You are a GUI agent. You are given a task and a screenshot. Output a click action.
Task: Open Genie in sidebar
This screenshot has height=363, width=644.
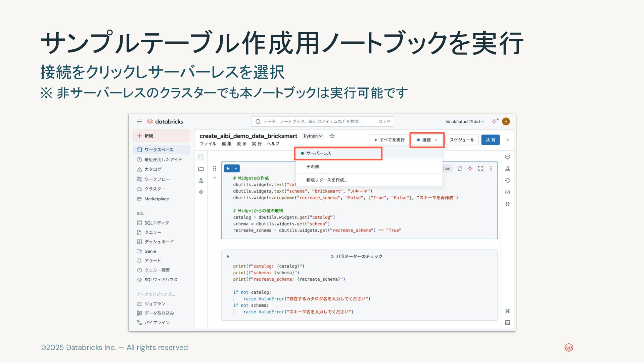coord(162,251)
